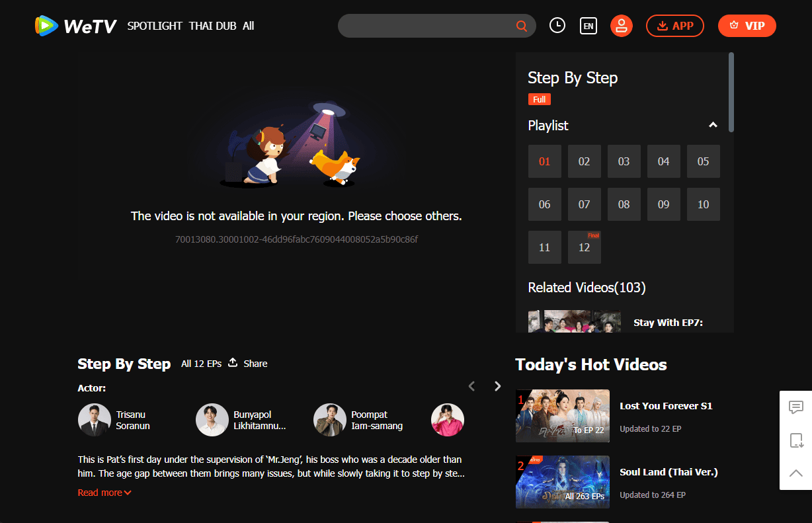Select episode 06
Image resolution: width=812 pixels, height=523 pixels.
pos(545,204)
